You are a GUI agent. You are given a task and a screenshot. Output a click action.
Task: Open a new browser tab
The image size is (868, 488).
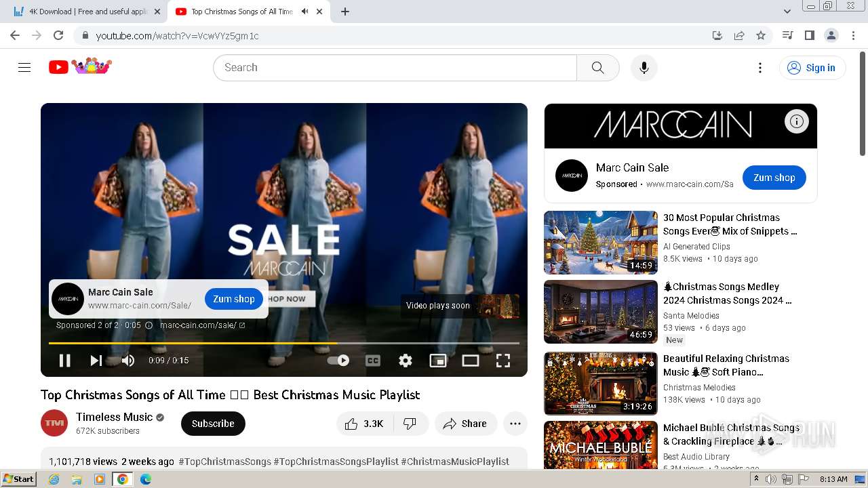(x=345, y=12)
